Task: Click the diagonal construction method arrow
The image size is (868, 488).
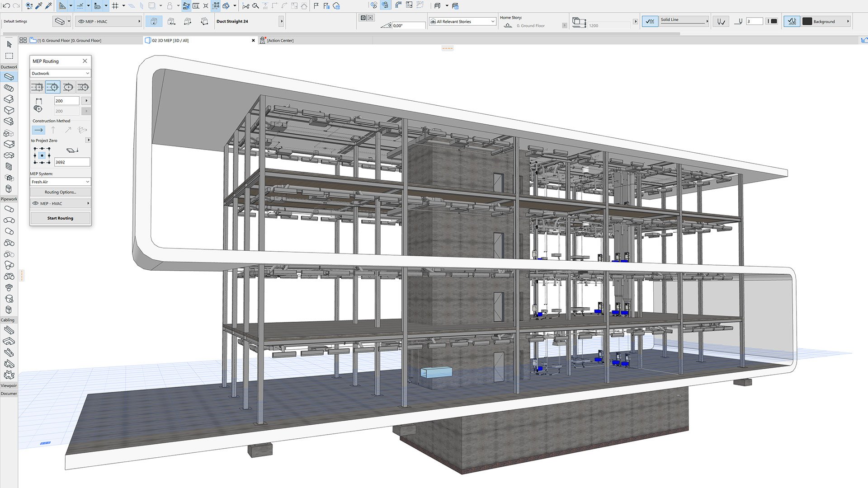Action: [68, 130]
